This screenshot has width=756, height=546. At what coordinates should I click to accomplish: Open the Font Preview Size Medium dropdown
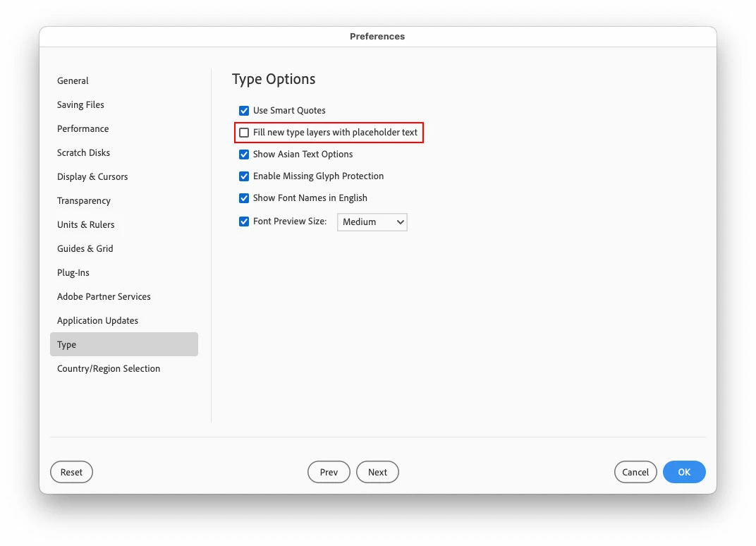pos(372,222)
